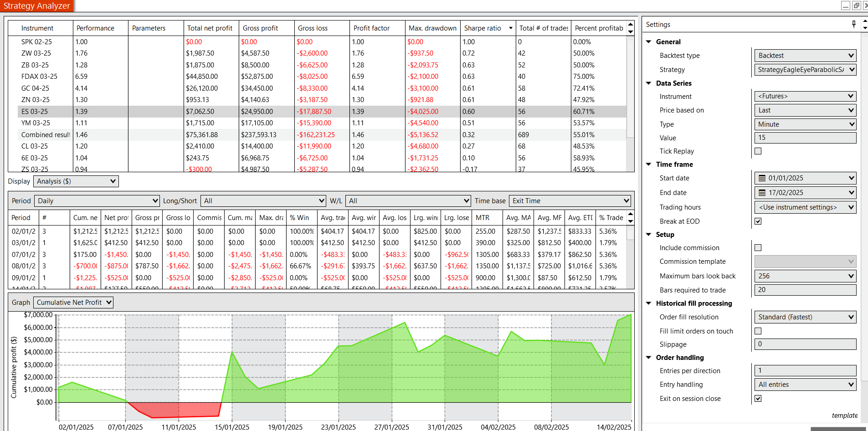
Task: Click the Bars required to trade field
Action: 805,290
